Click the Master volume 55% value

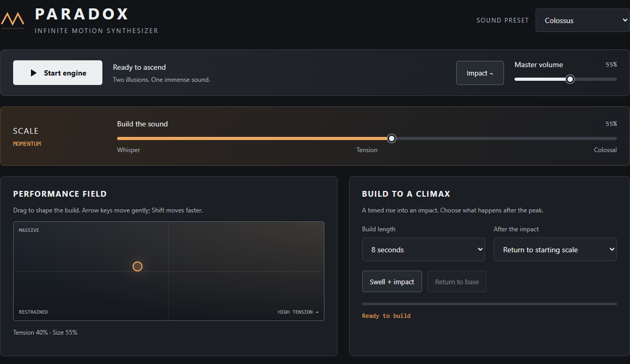pyautogui.click(x=611, y=65)
